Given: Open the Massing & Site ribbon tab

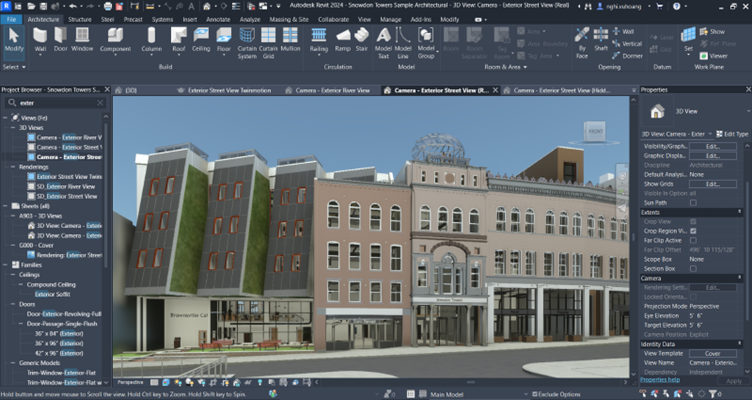Looking at the screenshot, I should [289, 20].
